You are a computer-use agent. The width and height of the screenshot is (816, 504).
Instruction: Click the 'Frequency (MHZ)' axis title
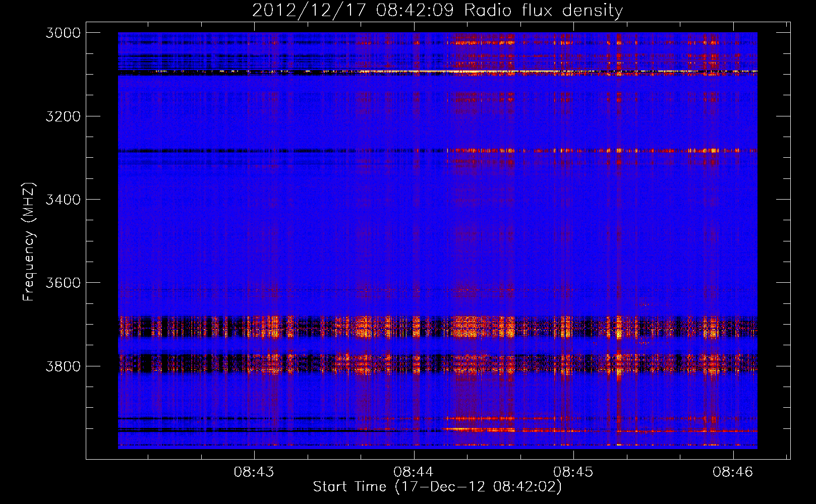[x=29, y=242]
